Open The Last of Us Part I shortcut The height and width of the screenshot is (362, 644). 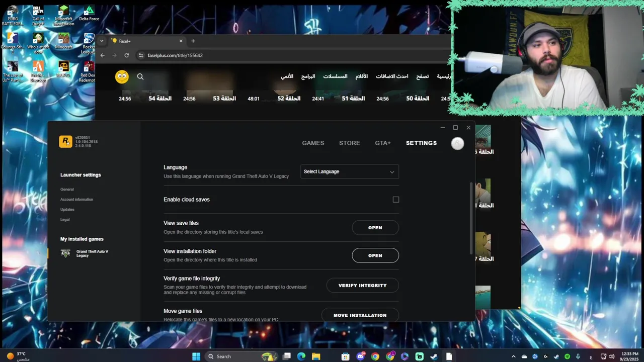13,72
